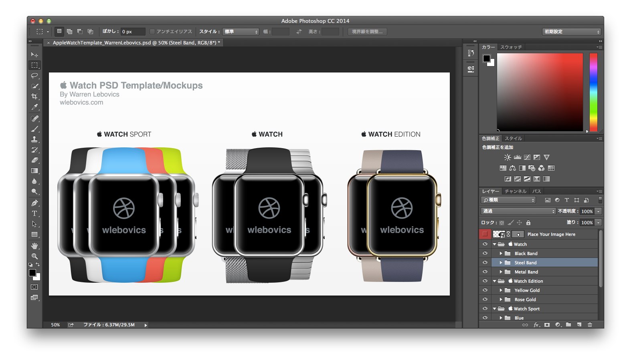Select the Quick Selection tool

tap(34, 86)
